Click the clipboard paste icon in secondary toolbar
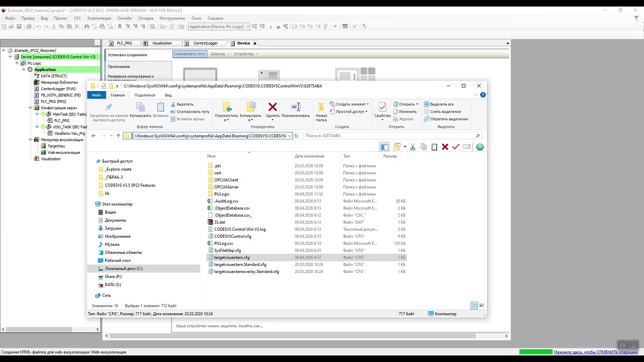Screen dimensions: 644x362 tap(434, 147)
